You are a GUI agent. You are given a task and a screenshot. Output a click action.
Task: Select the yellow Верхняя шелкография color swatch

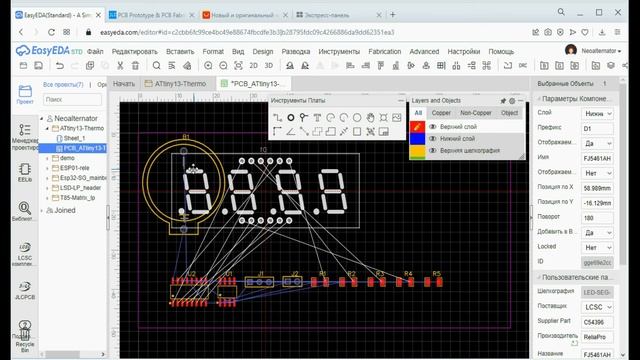(417, 151)
